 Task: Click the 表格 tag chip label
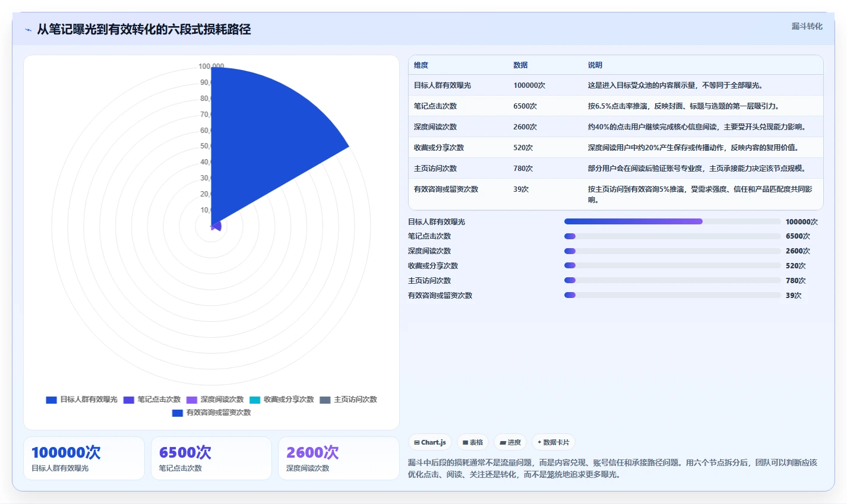(x=476, y=442)
